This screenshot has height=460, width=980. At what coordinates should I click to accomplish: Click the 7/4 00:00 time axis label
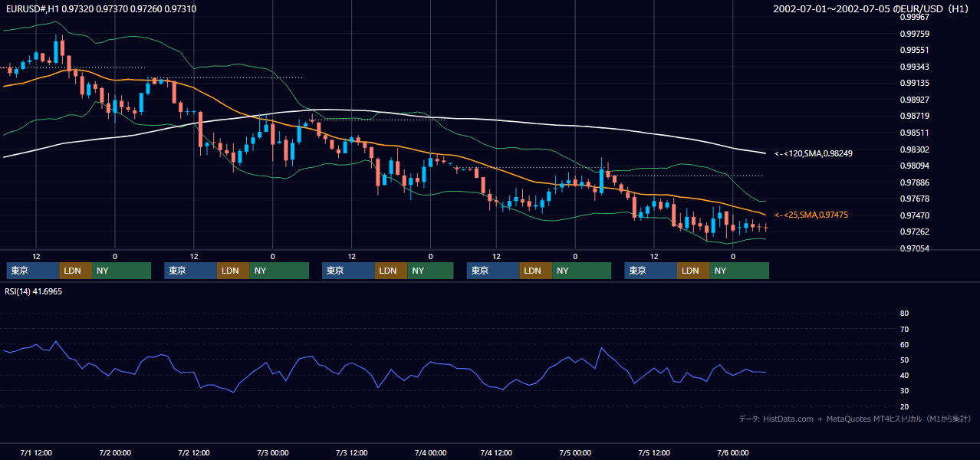coord(430,452)
